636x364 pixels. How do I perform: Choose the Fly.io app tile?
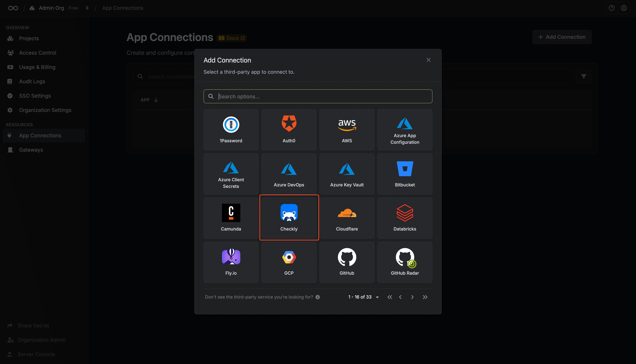[231, 262]
